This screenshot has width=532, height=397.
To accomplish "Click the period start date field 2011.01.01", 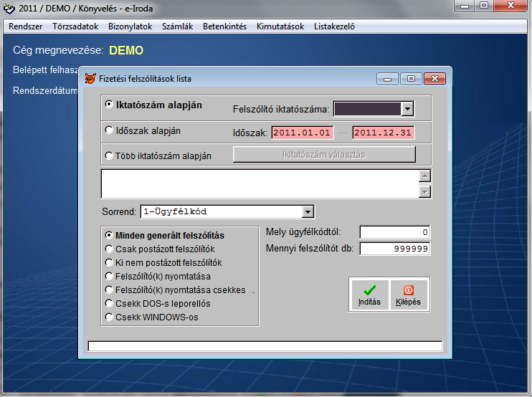I will coord(301,133).
